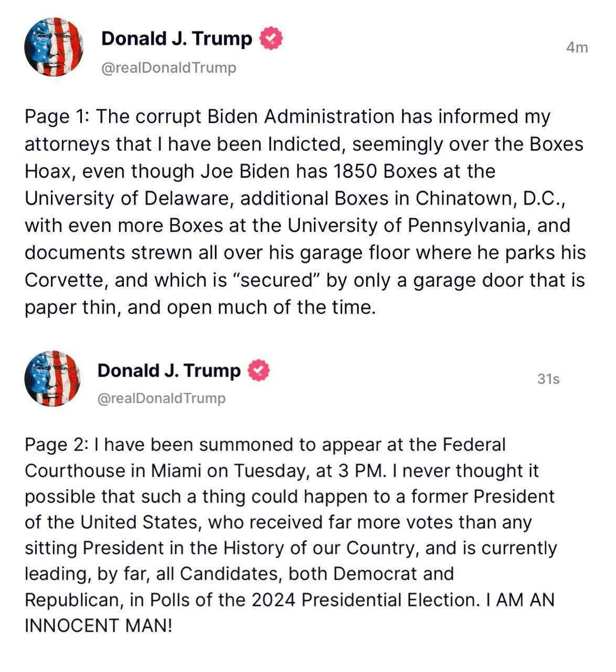Click the @realDonaldTrump handle in the first post
This screenshot has width=616, height=672.
(168, 68)
